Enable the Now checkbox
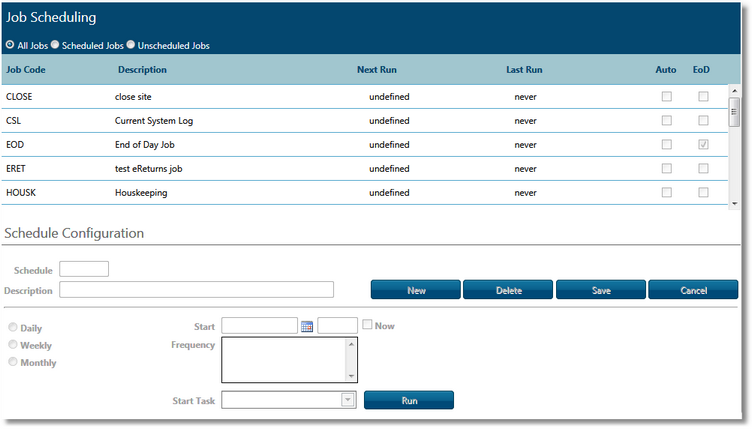 click(367, 325)
